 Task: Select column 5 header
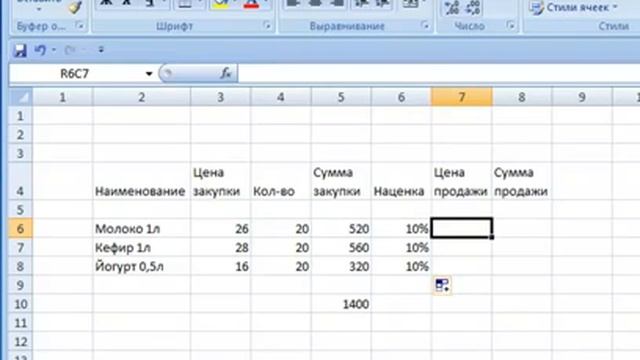pos(341,97)
